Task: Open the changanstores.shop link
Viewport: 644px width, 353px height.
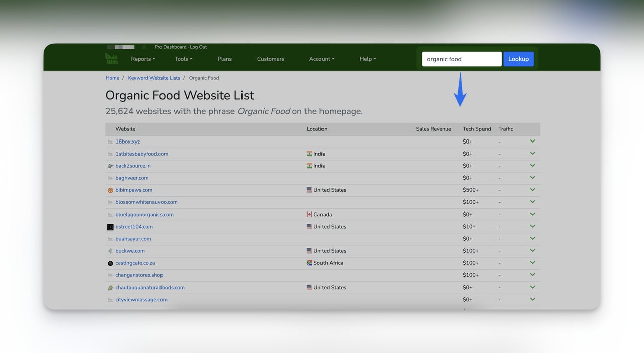Action: 139,275
